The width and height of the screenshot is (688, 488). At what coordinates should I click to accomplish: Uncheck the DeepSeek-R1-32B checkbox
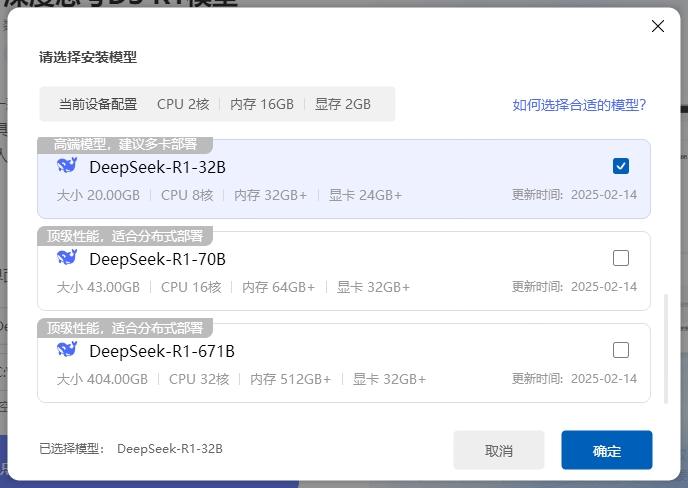[x=620, y=166]
